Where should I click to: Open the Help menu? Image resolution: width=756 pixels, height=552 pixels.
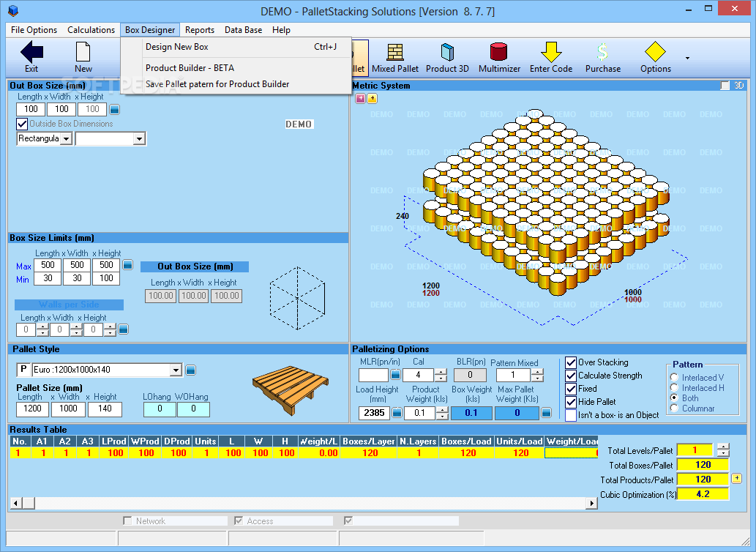pyautogui.click(x=281, y=30)
